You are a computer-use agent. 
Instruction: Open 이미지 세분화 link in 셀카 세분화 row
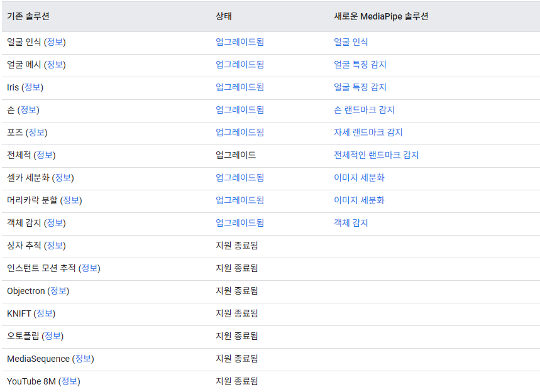(359, 178)
